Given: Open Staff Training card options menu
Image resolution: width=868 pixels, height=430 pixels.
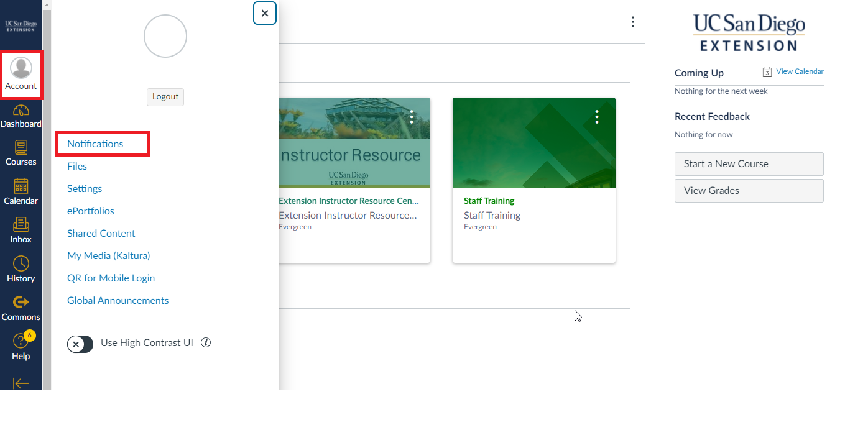Looking at the screenshot, I should (597, 117).
